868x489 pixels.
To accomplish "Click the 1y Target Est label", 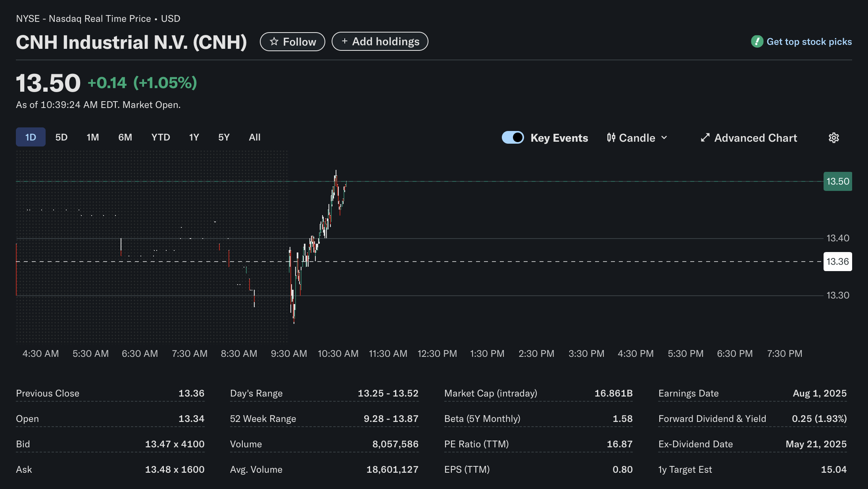I will [x=685, y=470].
